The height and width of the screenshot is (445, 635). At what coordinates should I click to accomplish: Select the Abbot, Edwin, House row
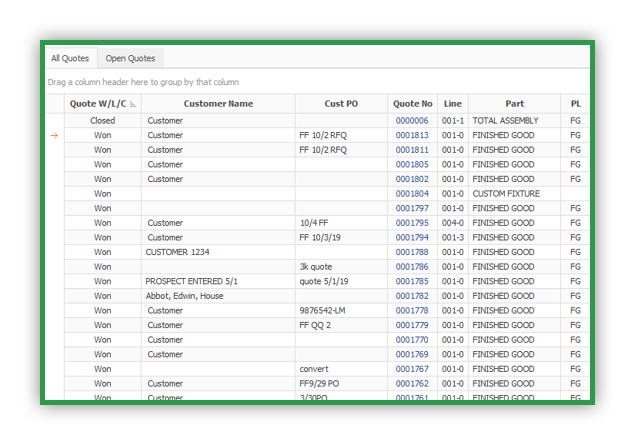[x=185, y=296]
